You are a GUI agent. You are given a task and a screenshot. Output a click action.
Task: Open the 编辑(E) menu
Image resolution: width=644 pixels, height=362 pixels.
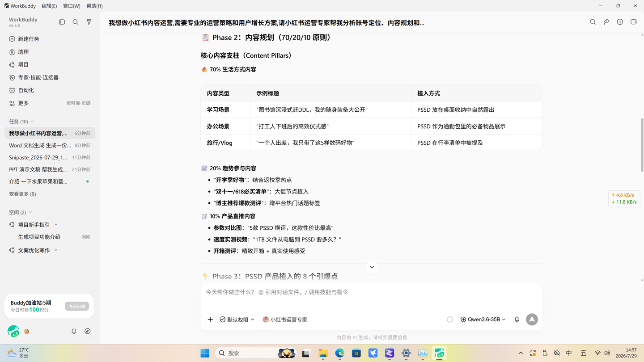point(49,6)
